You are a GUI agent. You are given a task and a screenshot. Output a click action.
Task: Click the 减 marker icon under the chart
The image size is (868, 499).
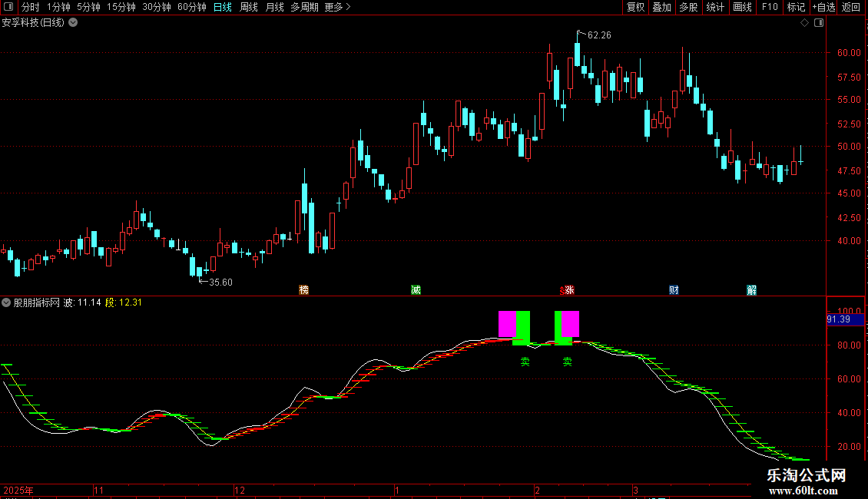[x=416, y=290]
